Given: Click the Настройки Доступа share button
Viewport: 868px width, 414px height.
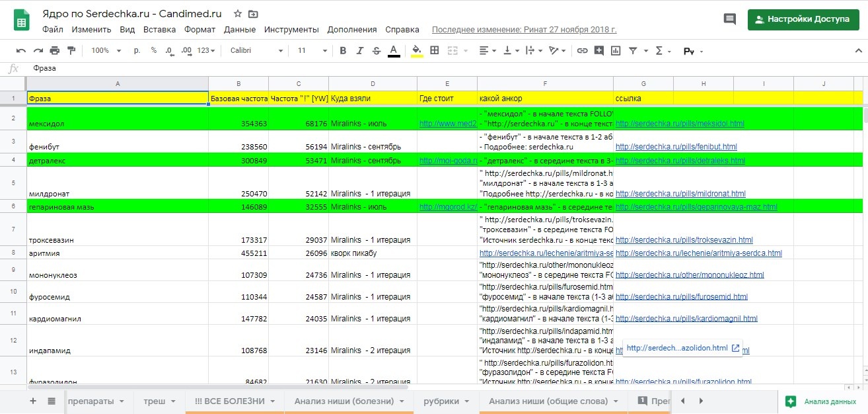Looking at the screenshot, I should click(x=803, y=19).
